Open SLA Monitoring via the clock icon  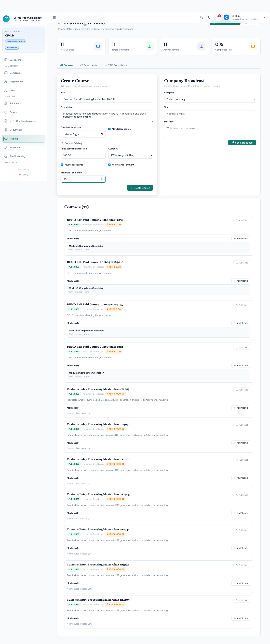click(x=6, y=156)
